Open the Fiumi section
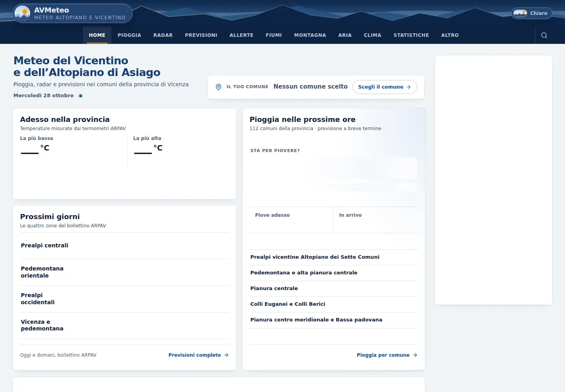Image resolution: width=565 pixels, height=392 pixels. [273, 35]
